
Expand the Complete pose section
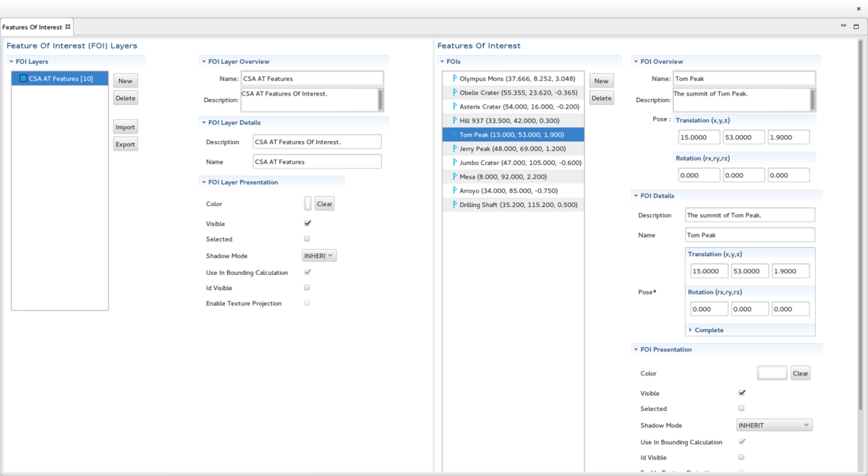(x=708, y=329)
